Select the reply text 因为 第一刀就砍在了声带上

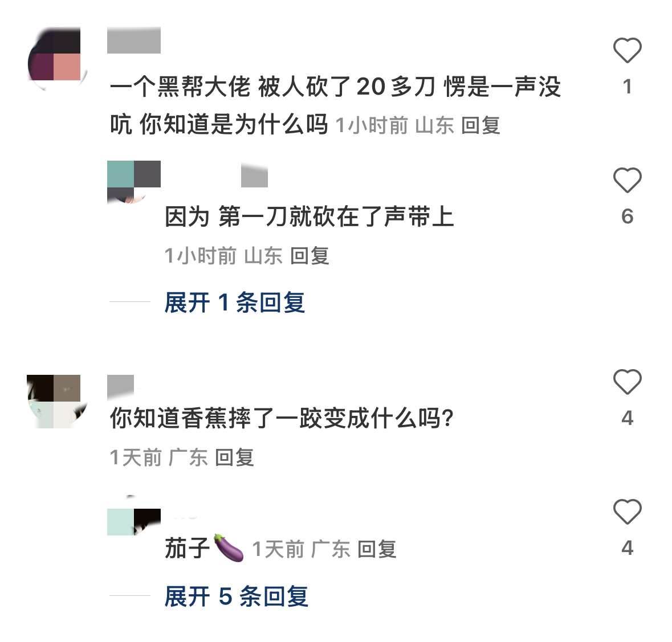309,216
